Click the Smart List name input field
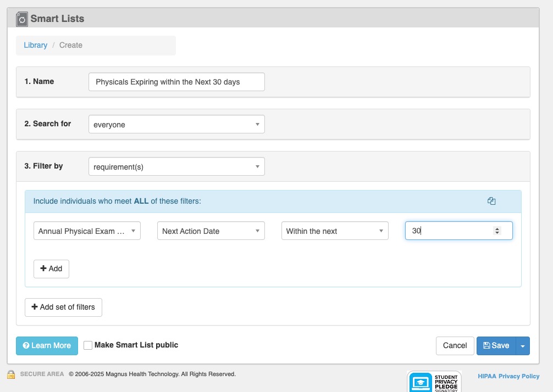The width and height of the screenshot is (553, 392). click(176, 81)
